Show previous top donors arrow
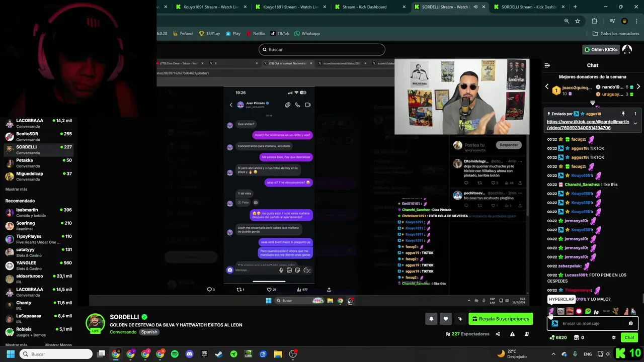This screenshot has height=362, width=644. (x=547, y=87)
